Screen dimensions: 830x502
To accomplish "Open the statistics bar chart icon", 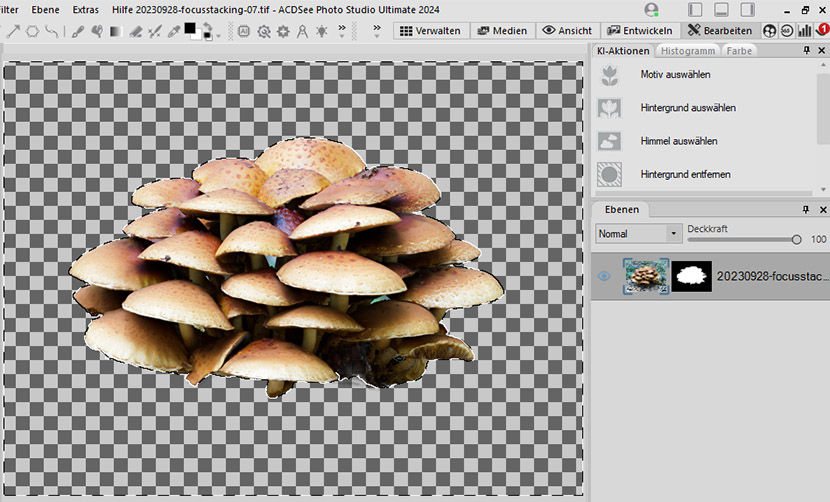I will click(x=804, y=31).
